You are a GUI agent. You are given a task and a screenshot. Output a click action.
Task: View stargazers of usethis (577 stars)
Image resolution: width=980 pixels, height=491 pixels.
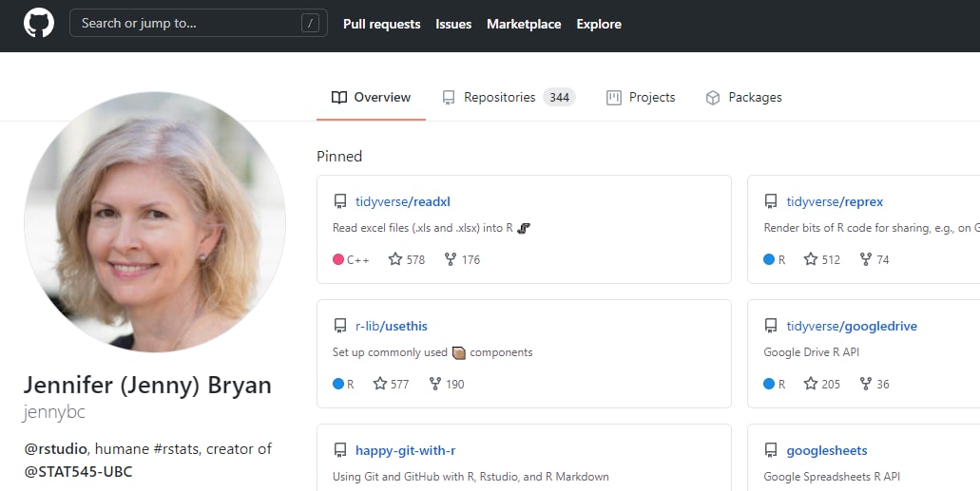click(391, 384)
